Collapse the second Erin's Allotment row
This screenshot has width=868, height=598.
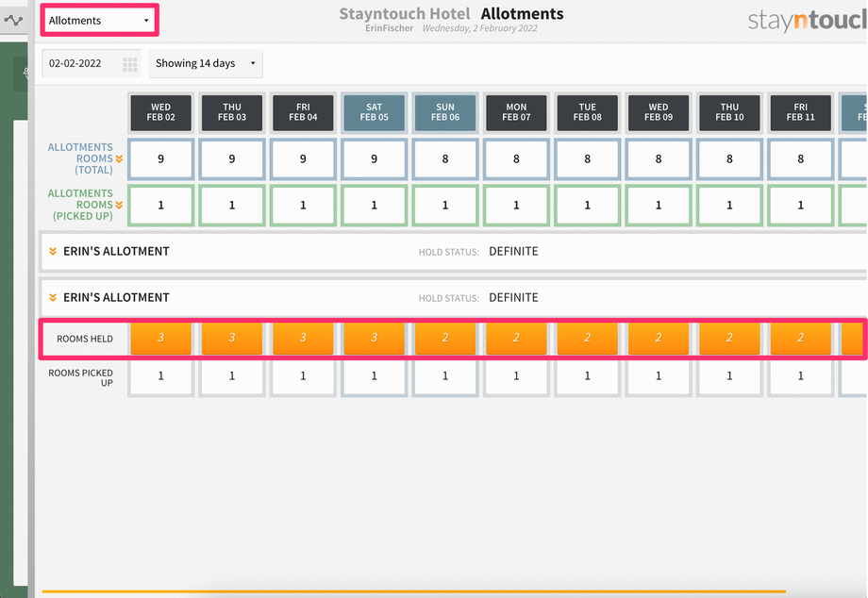click(53, 298)
